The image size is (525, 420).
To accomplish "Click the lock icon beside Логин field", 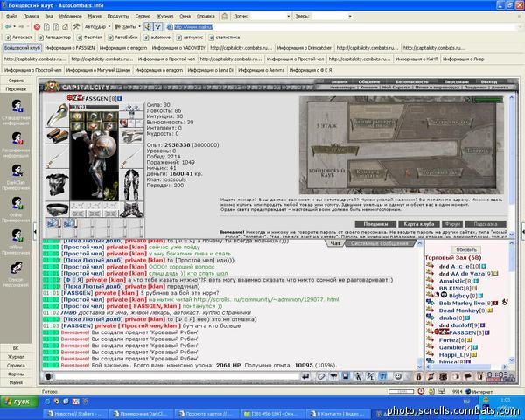I will point(225,16).
